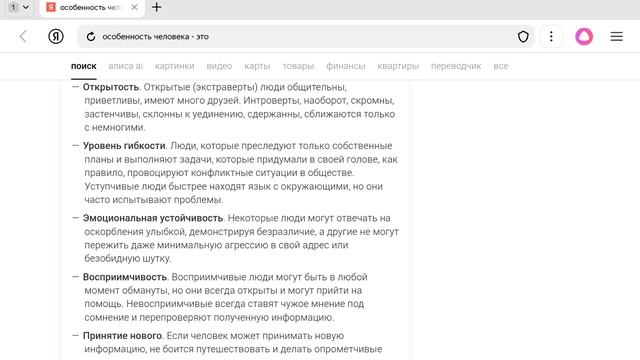Click the address bar with 'особенность человека - это'
Screen dimensions: 640x360
click(305, 37)
